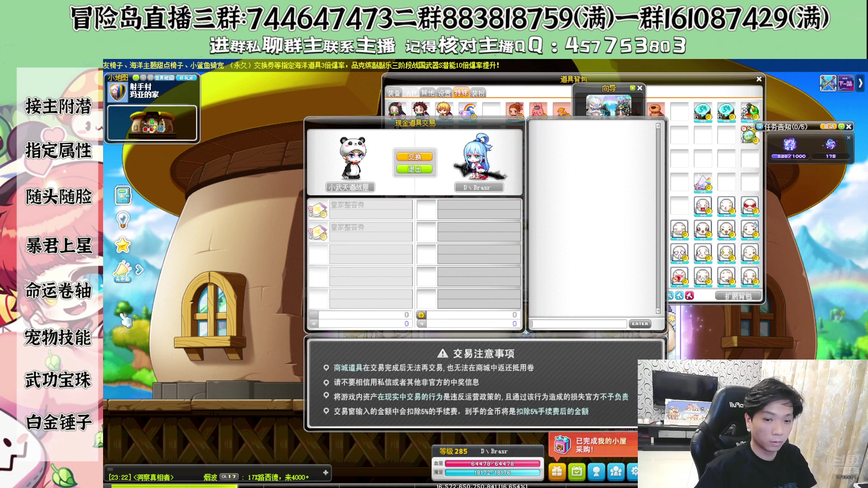Click the minimap mushroom house preview
Screen dimensions: 868x488
coord(152,123)
